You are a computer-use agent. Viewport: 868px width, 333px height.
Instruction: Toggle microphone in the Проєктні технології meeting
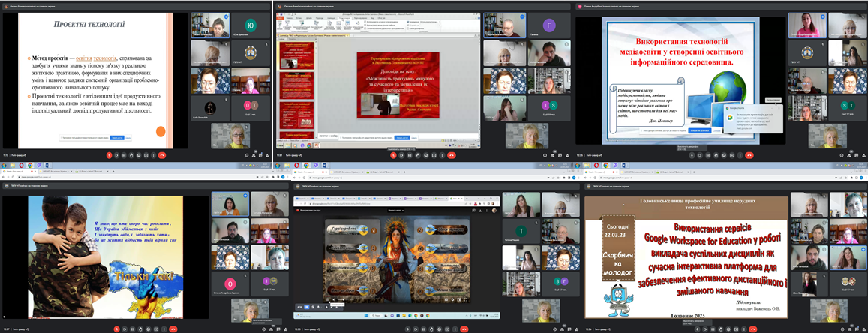pyautogui.click(x=109, y=155)
